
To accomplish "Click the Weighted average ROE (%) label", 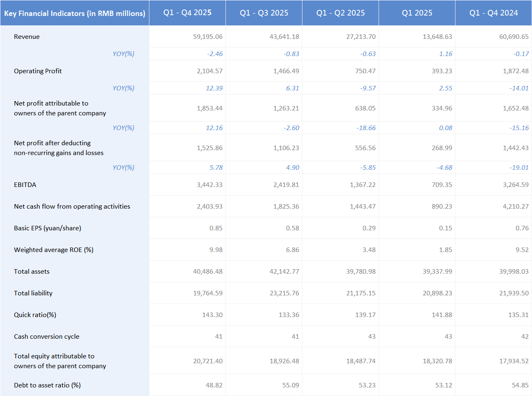I will pos(54,250).
